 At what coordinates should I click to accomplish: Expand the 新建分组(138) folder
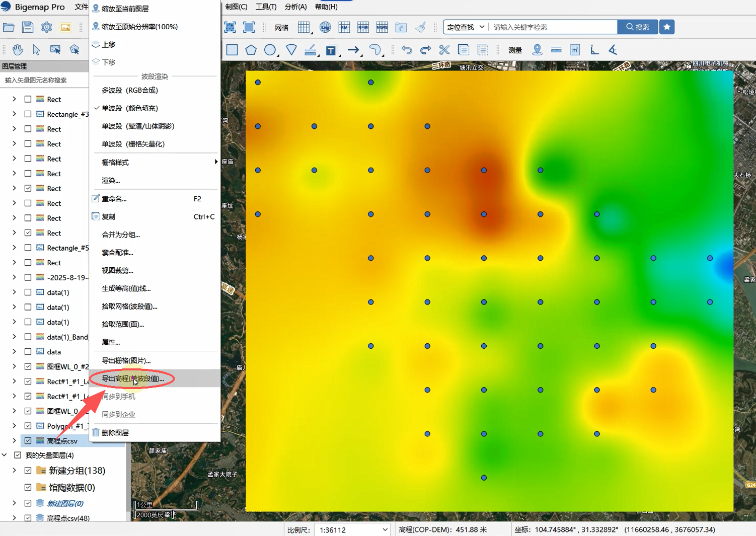[14, 471]
